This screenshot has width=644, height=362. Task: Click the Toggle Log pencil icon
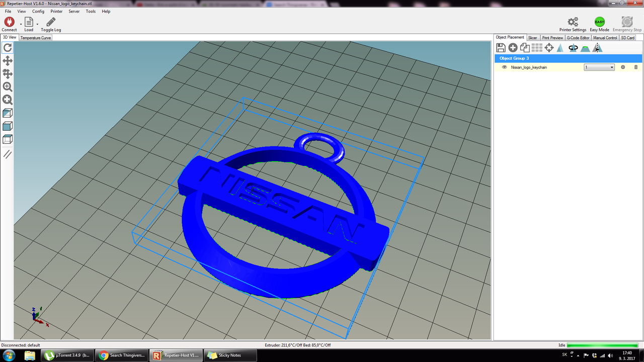click(x=51, y=22)
